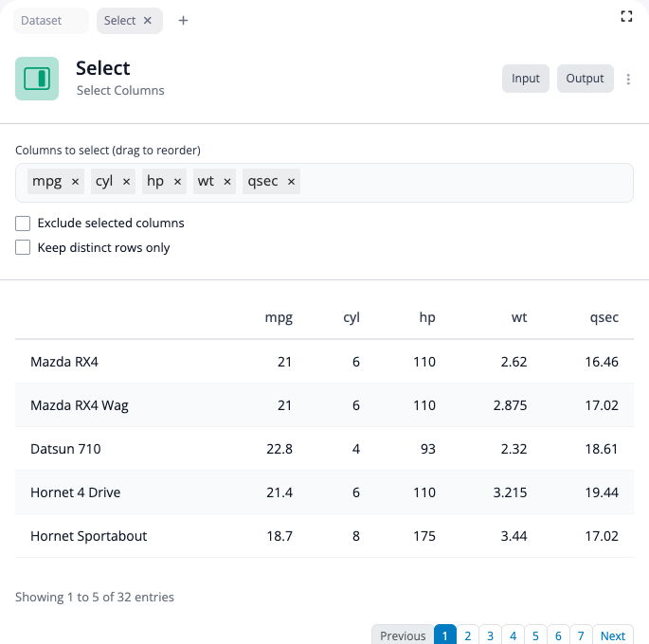Click the green Select block icon

click(x=37, y=79)
